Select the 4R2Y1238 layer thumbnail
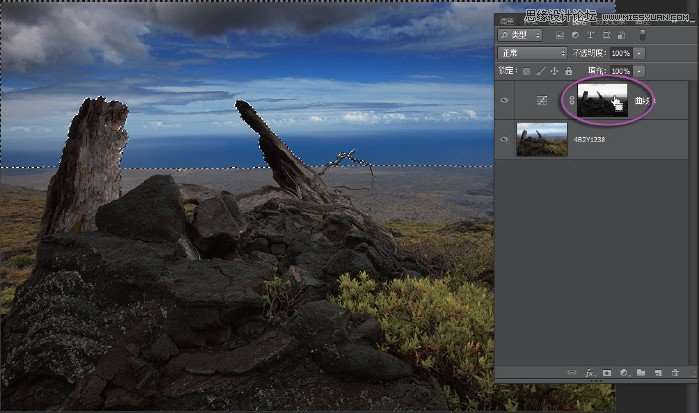Viewport: 699px width, 413px height. (x=541, y=139)
